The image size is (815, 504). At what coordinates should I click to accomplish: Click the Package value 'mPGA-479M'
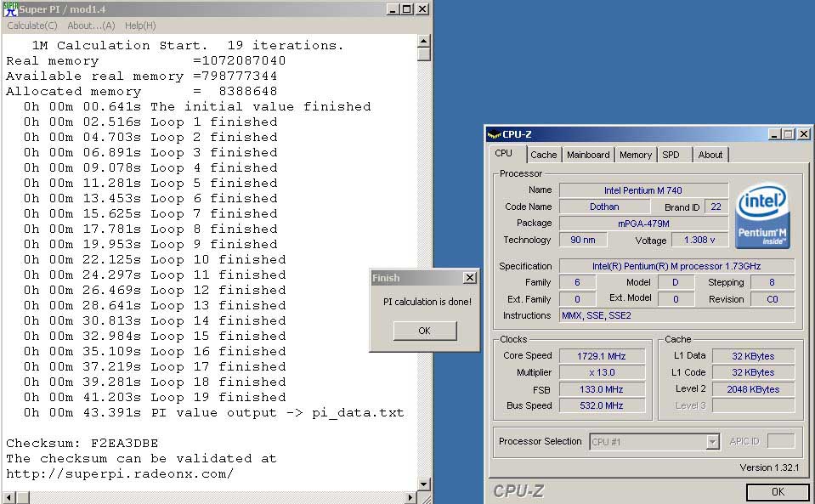click(x=643, y=224)
